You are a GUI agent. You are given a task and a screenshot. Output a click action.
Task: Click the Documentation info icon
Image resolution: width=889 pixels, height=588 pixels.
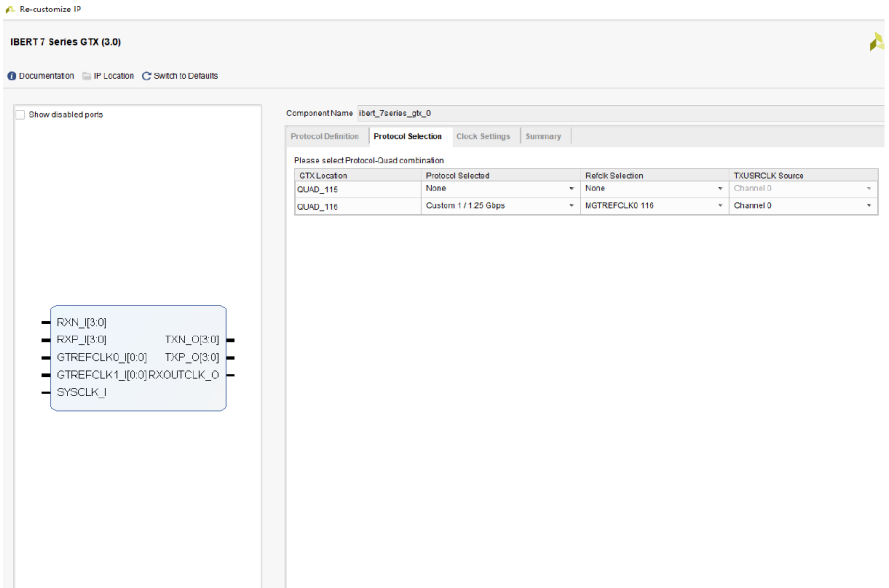11,76
